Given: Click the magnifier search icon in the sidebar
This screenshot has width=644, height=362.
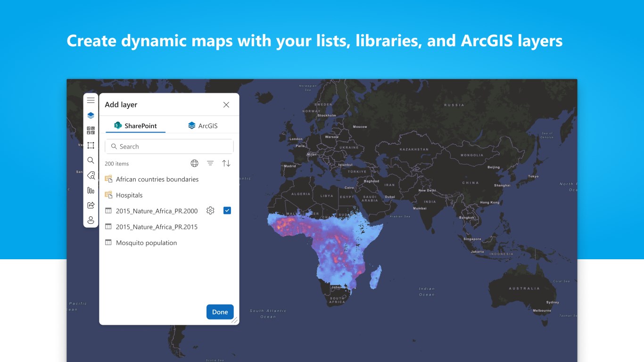Looking at the screenshot, I should coord(91,160).
